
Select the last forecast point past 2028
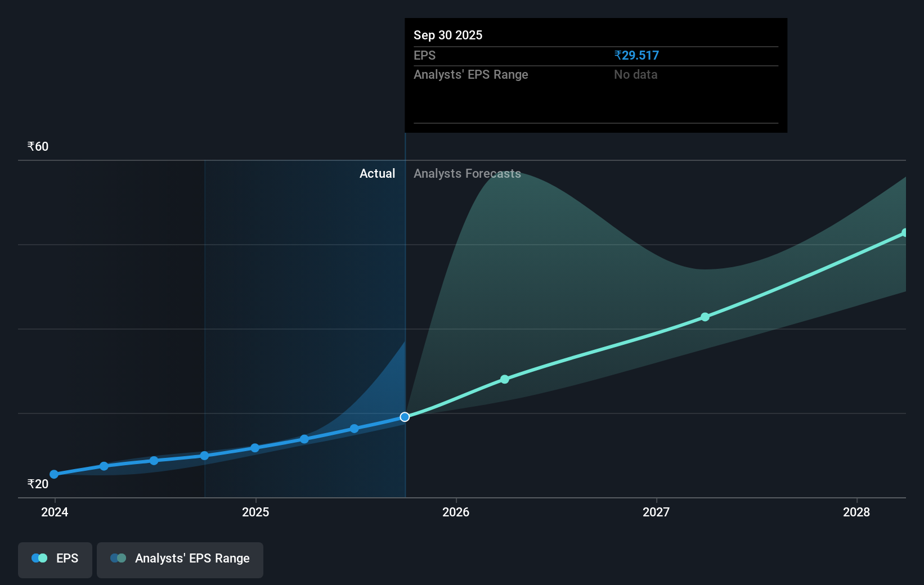point(904,233)
